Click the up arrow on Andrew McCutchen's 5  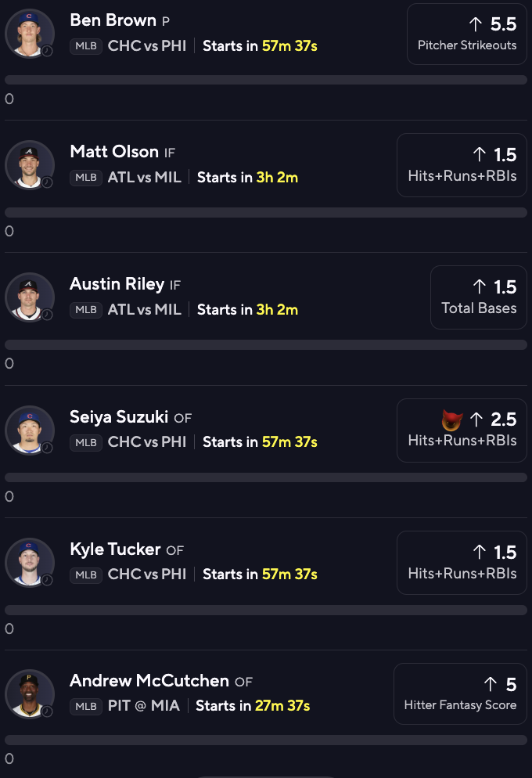coord(491,685)
